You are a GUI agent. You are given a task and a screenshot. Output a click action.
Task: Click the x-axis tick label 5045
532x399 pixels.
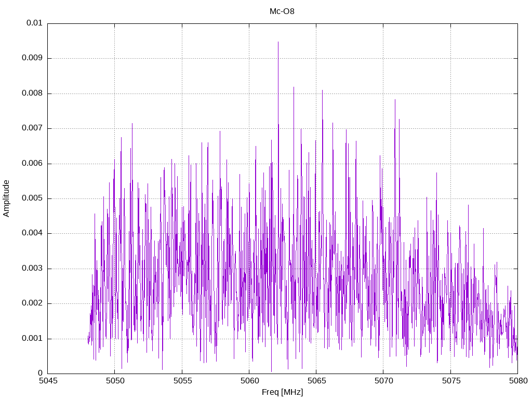point(48,381)
